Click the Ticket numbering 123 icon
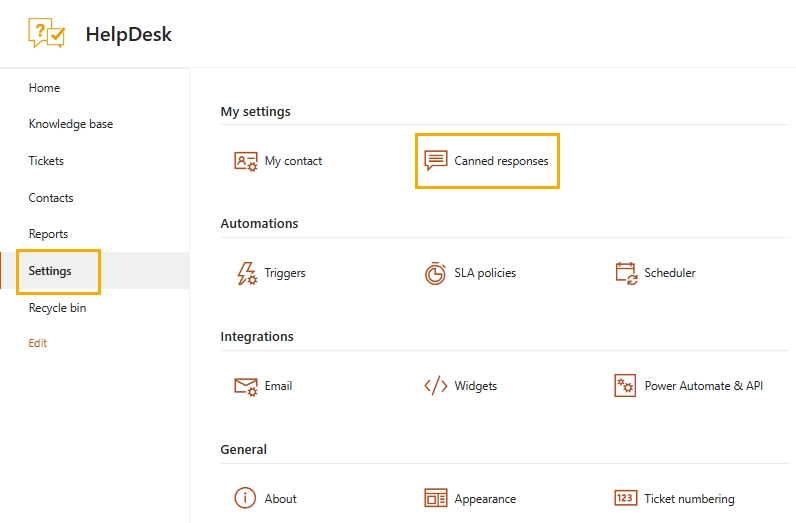 pyautogui.click(x=625, y=498)
